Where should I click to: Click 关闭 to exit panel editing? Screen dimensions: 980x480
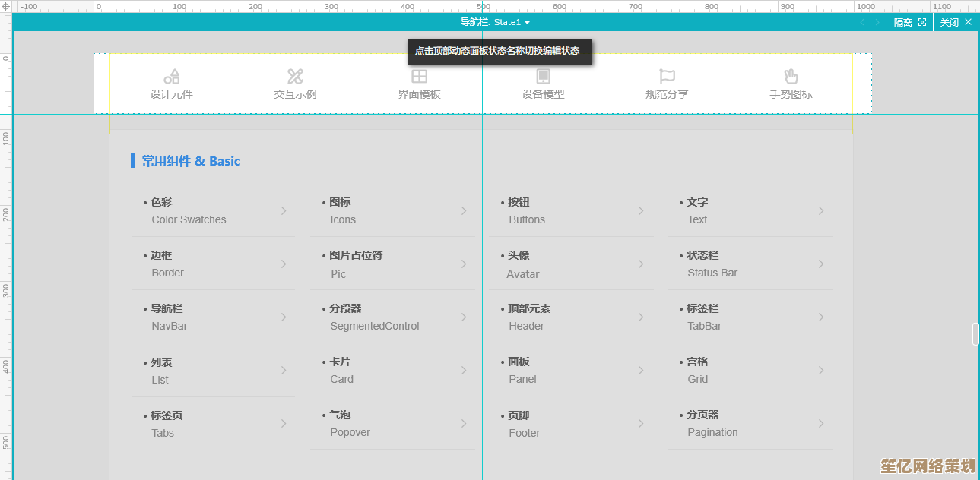[956, 22]
